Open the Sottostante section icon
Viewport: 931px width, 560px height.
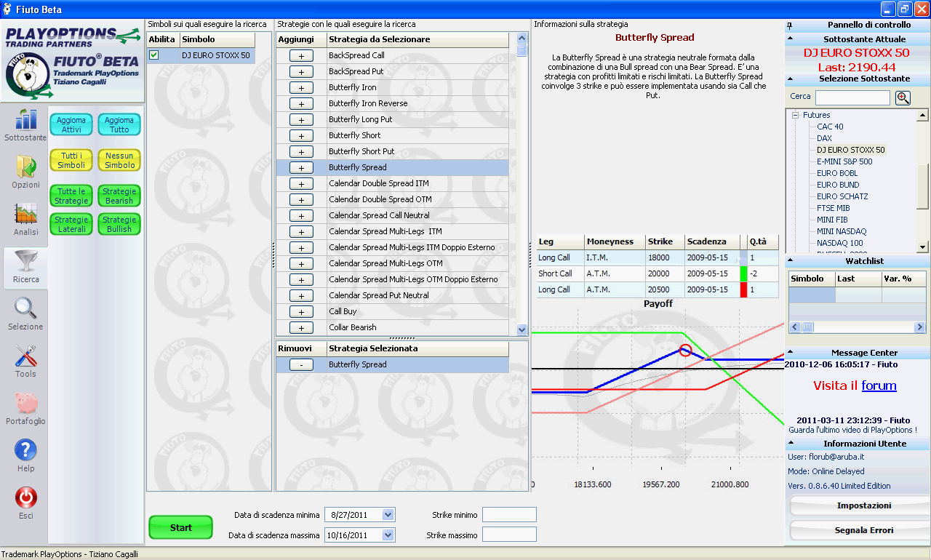(25, 119)
